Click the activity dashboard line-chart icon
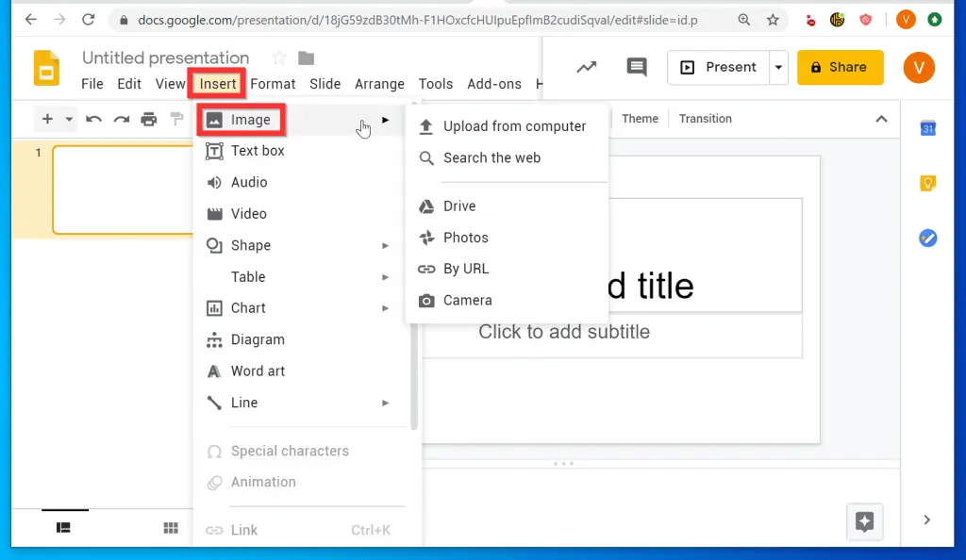 click(x=587, y=67)
